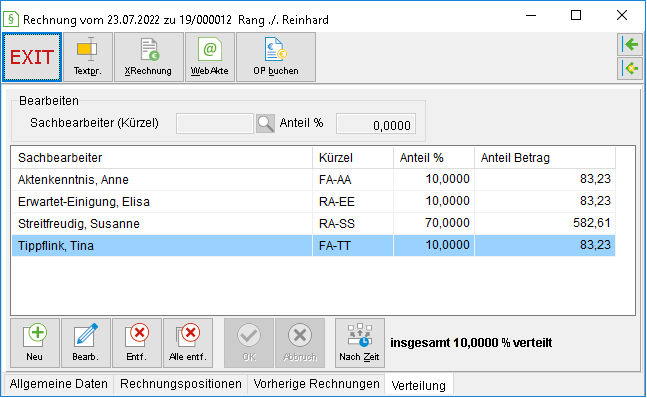Click the § application icon in title bar
Image resolution: width=647 pixels, height=398 pixels.
11,19
